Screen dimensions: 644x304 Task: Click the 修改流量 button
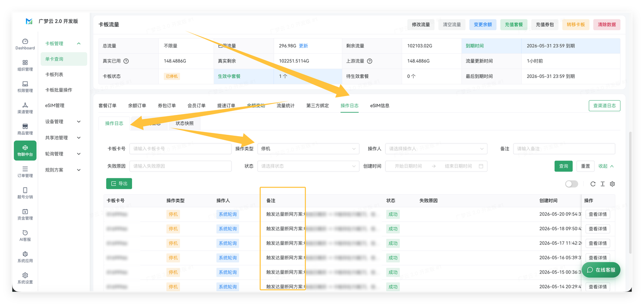click(x=421, y=24)
